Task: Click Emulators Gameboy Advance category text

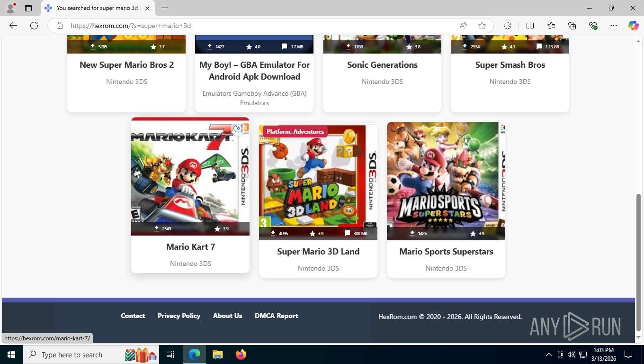Action: (254, 98)
